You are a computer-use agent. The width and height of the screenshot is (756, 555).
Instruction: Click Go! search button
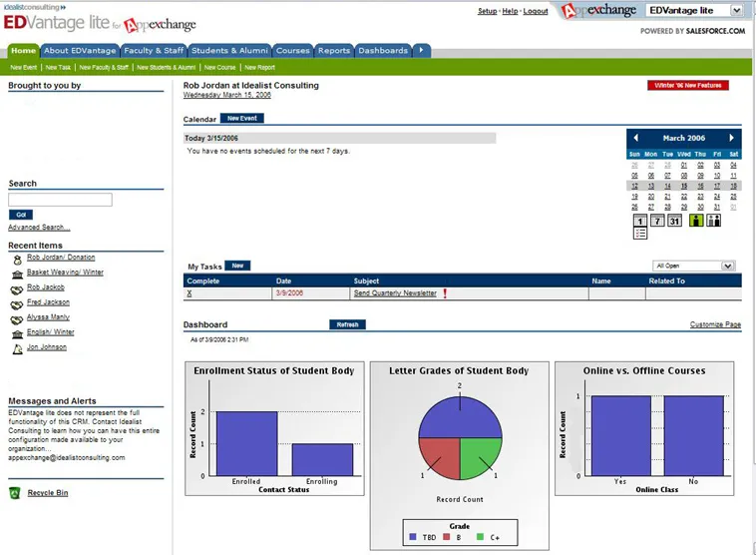[x=21, y=215]
